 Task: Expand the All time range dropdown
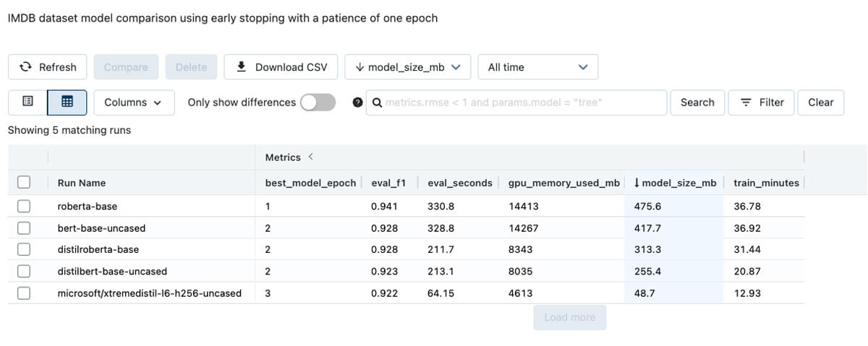click(537, 67)
